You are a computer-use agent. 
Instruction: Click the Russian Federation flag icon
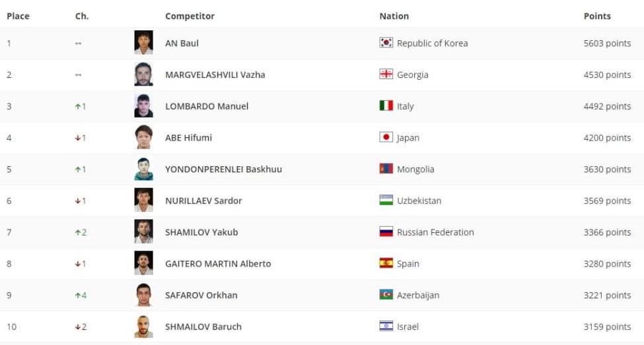[386, 232]
